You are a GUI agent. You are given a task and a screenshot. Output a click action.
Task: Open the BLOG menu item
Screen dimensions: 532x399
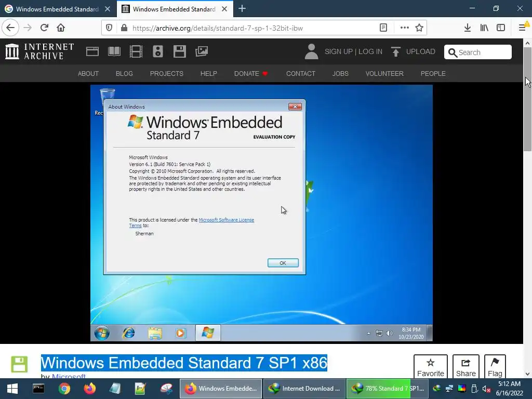tap(124, 74)
